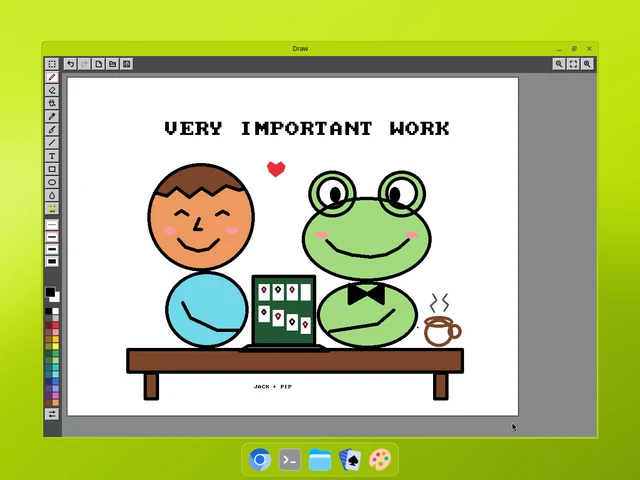This screenshot has height=480, width=640.
Task: Maximize the Draw window
Action: (574, 49)
